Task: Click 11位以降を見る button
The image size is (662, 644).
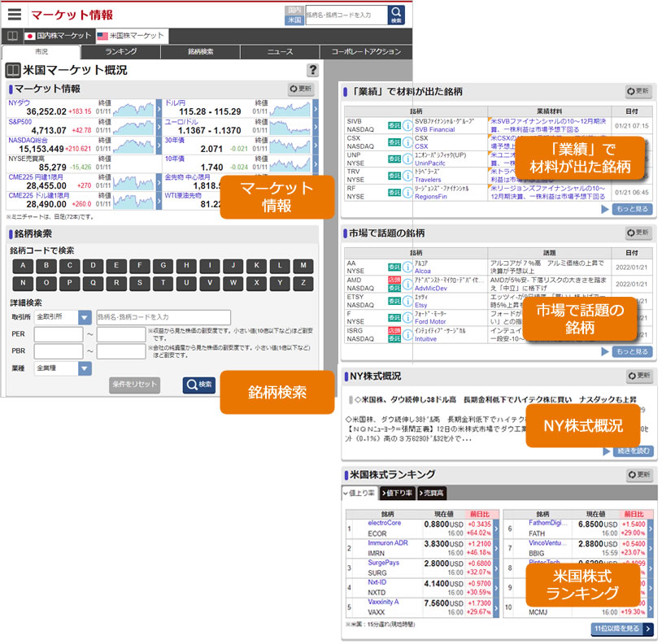Action: (x=621, y=629)
